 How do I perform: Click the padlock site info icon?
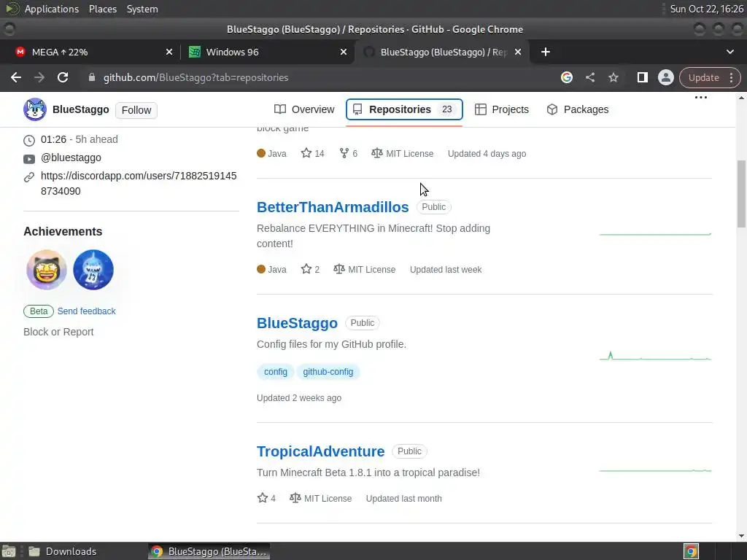pos(92,77)
